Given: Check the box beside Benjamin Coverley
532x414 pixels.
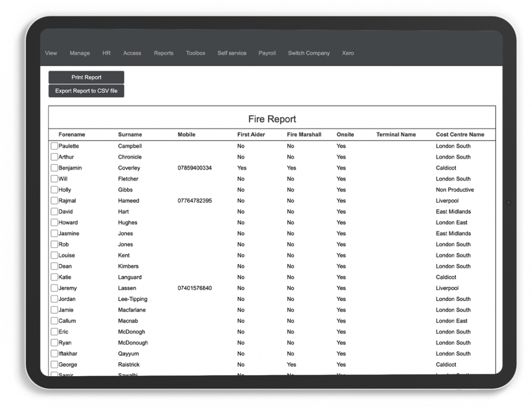Looking at the screenshot, I should [54, 168].
